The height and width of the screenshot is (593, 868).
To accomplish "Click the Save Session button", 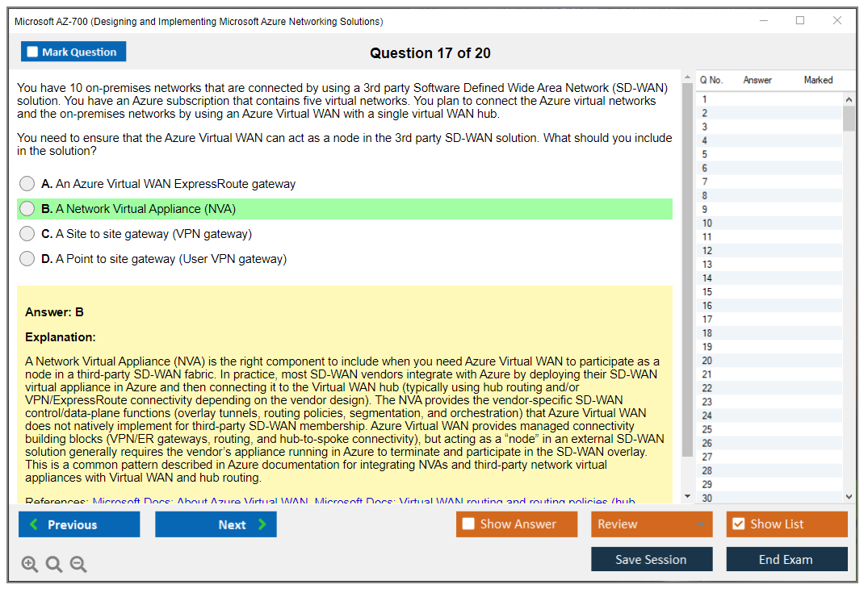I will (x=652, y=559).
